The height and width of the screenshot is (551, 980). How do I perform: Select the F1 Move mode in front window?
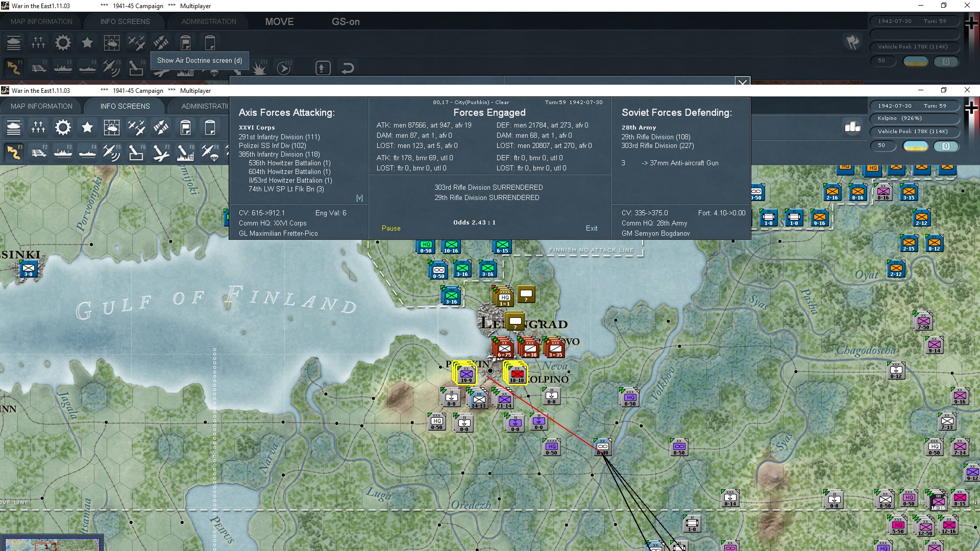point(14,153)
